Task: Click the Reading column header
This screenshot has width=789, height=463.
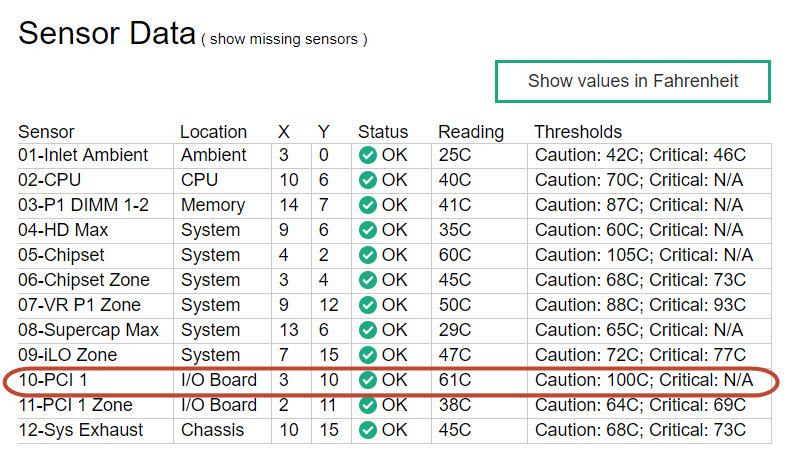Action: [x=470, y=132]
